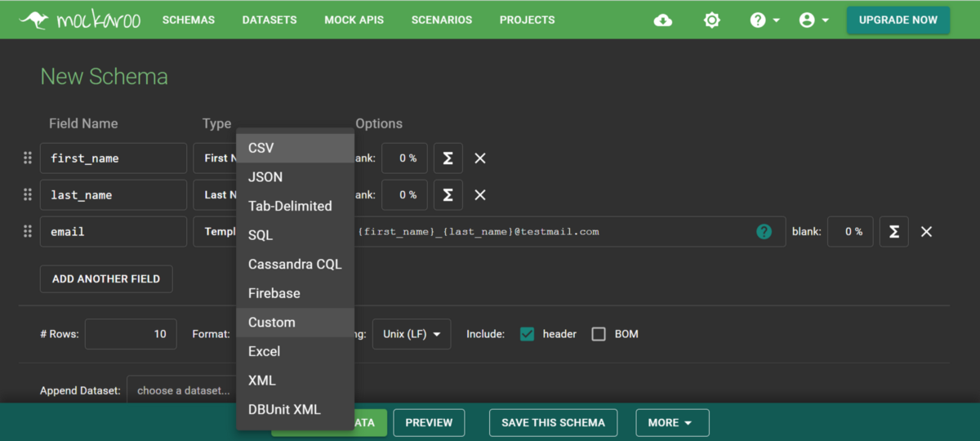Enable the BOM checkbox
The height and width of the screenshot is (441, 980).
pos(599,334)
